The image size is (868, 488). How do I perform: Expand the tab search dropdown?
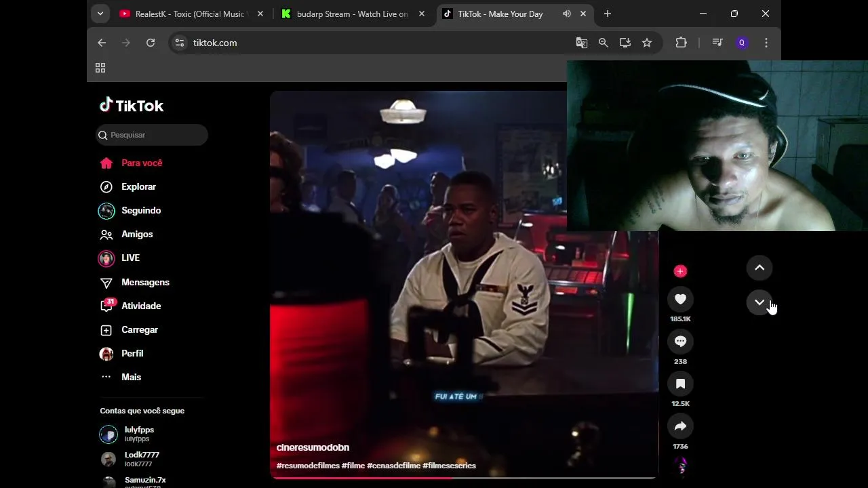[100, 14]
